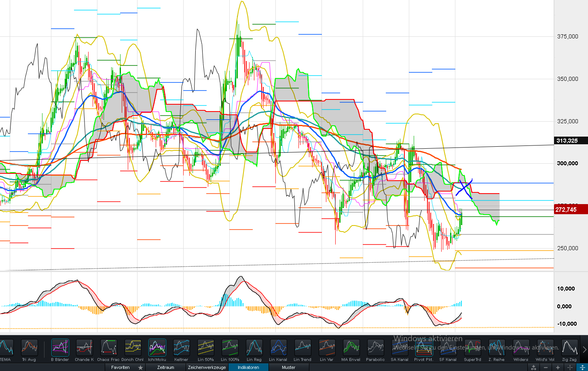The image size is (588, 371).
Task: Add the Chande K indicator
Action: pos(84,350)
